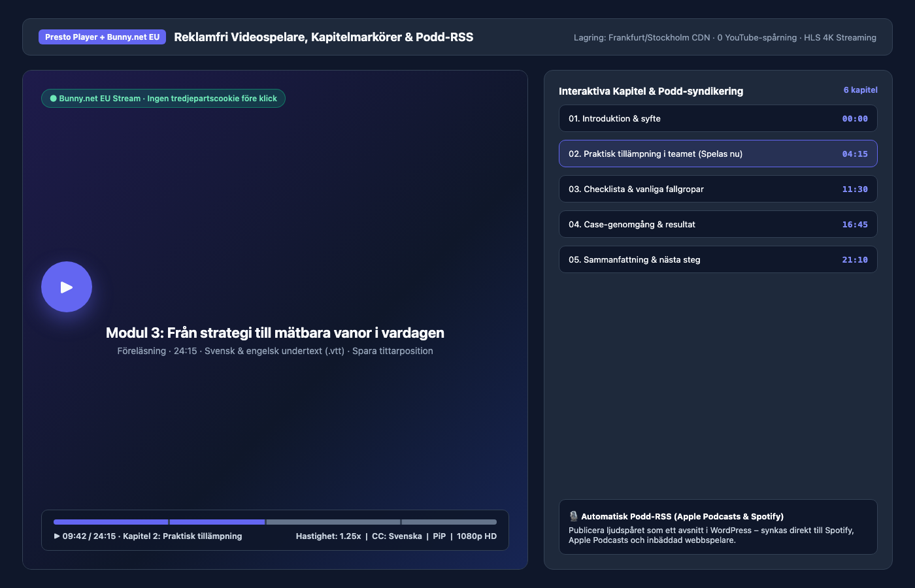Click the Automatisk Podd-RSS microphone icon
This screenshot has height=588, width=915.
coord(573,516)
